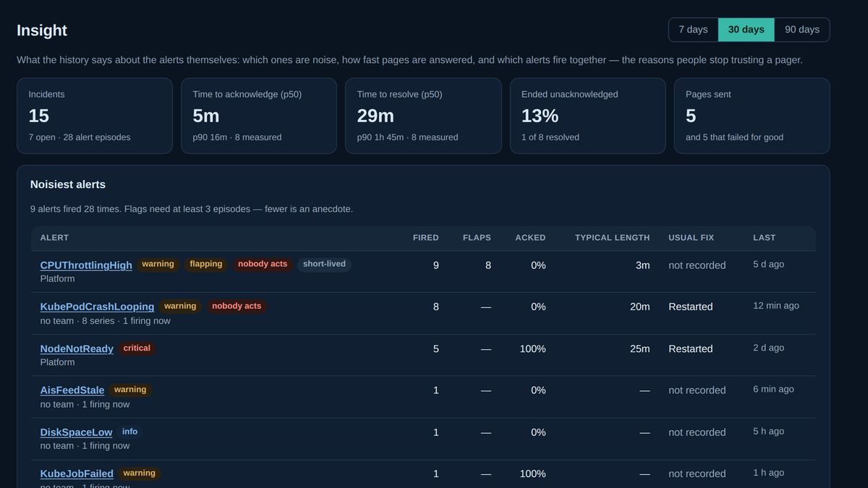Open the CPUThrottlingHigh alert link
Image resolution: width=868 pixels, height=488 pixels.
pos(86,265)
